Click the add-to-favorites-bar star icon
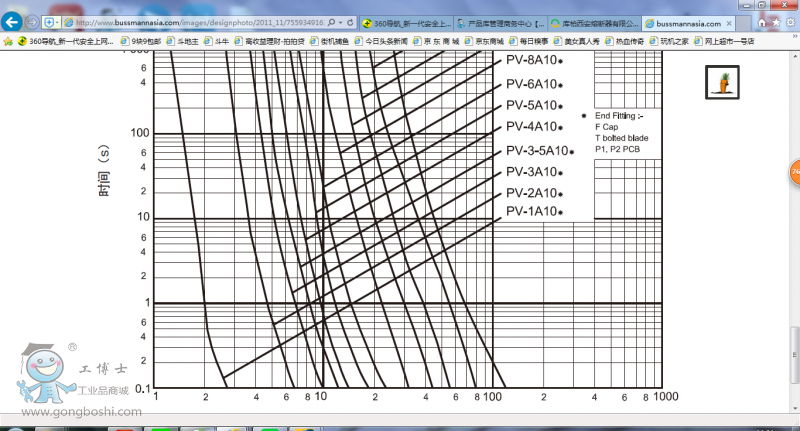This screenshot has width=800, height=431. [8, 42]
